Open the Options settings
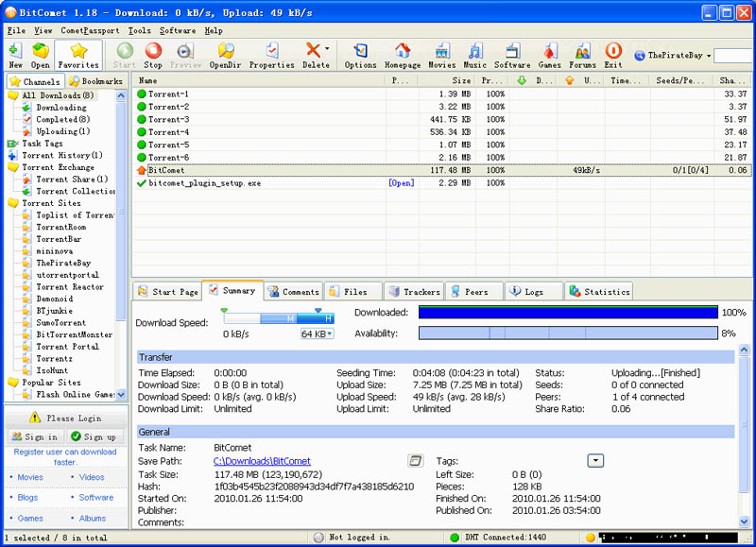Image resolution: width=756 pixels, height=547 pixels. [360, 55]
